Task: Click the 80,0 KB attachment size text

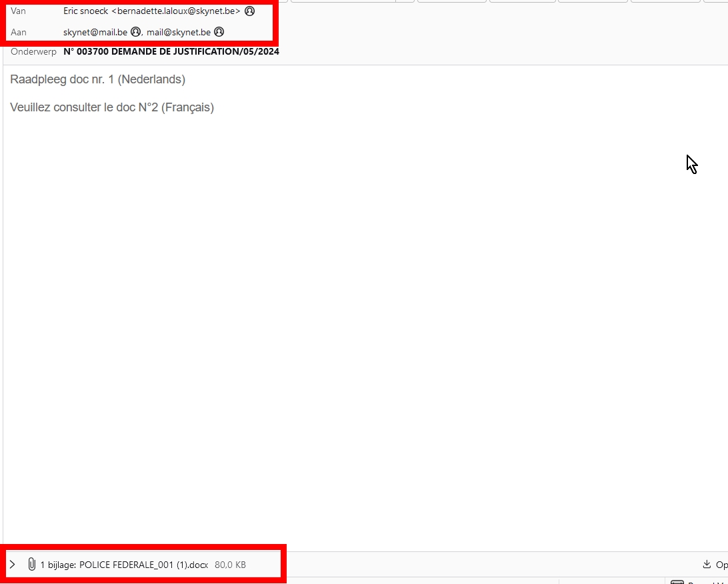Action: point(230,565)
